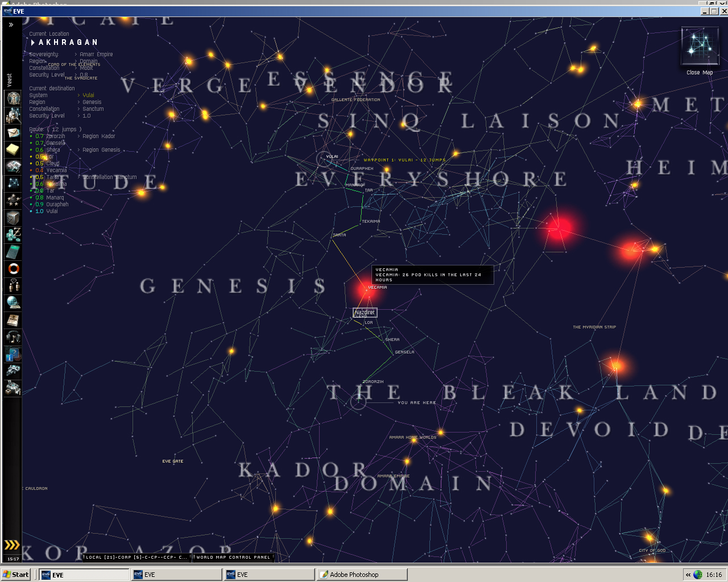Click the Amarr Home Worlds map label
Viewport: 728px width, 582px height.
tap(413, 438)
